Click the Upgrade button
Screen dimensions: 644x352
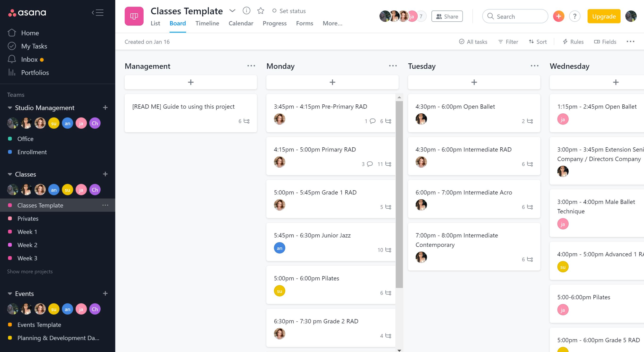pyautogui.click(x=604, y=16)
